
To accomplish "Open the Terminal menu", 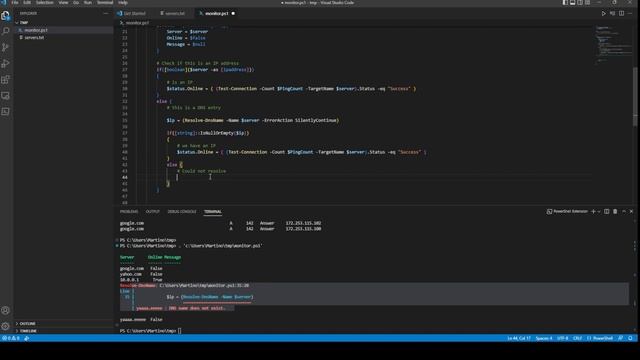I will 105,2.
